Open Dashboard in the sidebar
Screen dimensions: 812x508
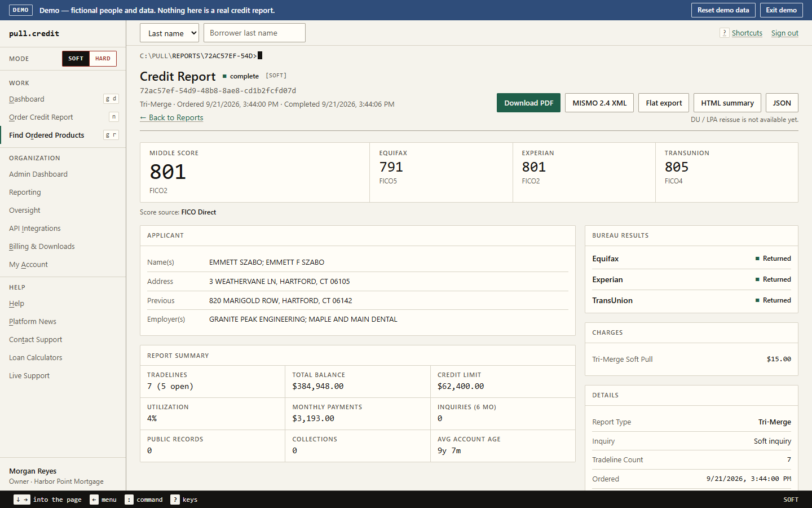tap(27, 99)
